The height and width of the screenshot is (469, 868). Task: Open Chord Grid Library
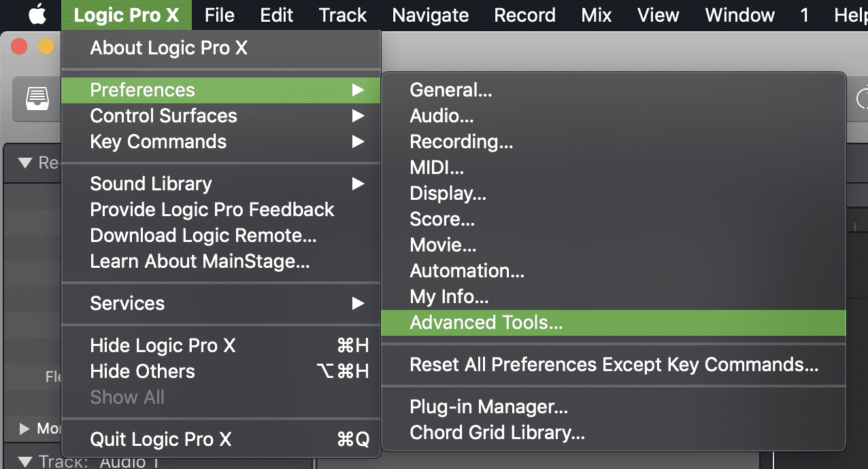point(497,433)
